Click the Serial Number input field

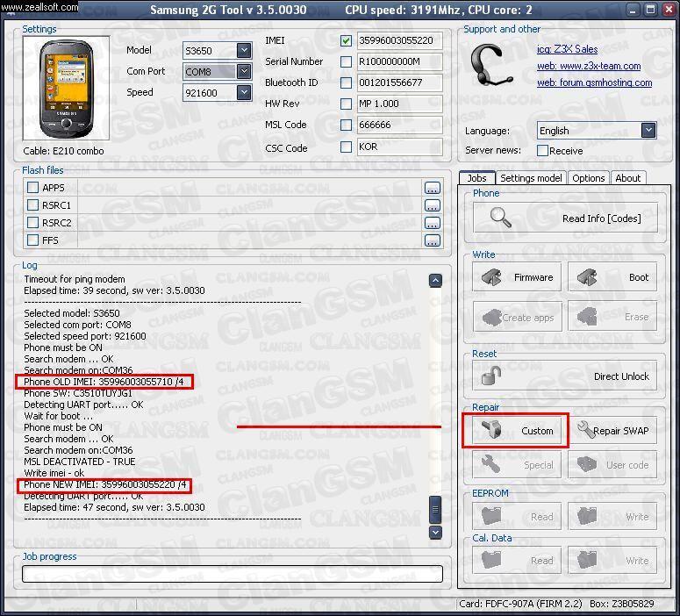tap(399, 61)
